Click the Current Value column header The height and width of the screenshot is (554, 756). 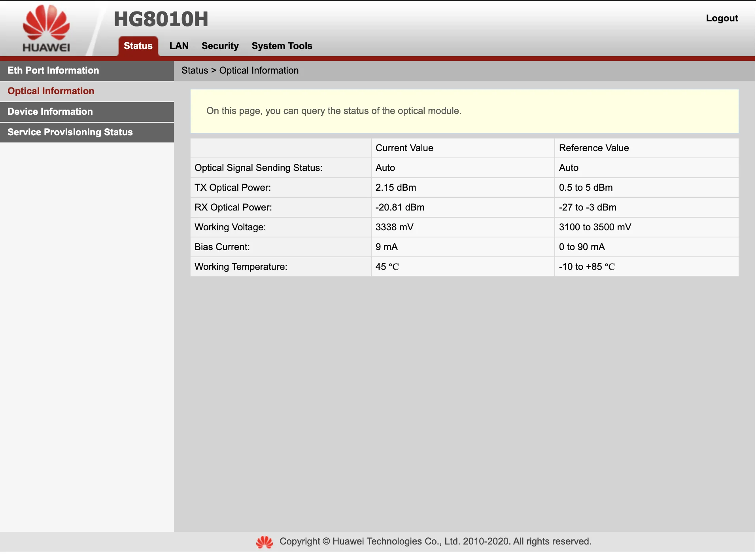pos(404,148)
